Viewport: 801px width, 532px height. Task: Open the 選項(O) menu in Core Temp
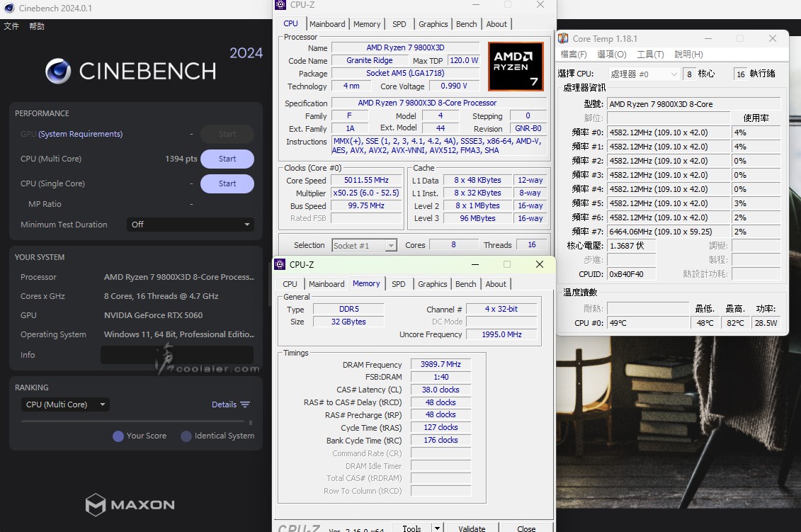611,54
